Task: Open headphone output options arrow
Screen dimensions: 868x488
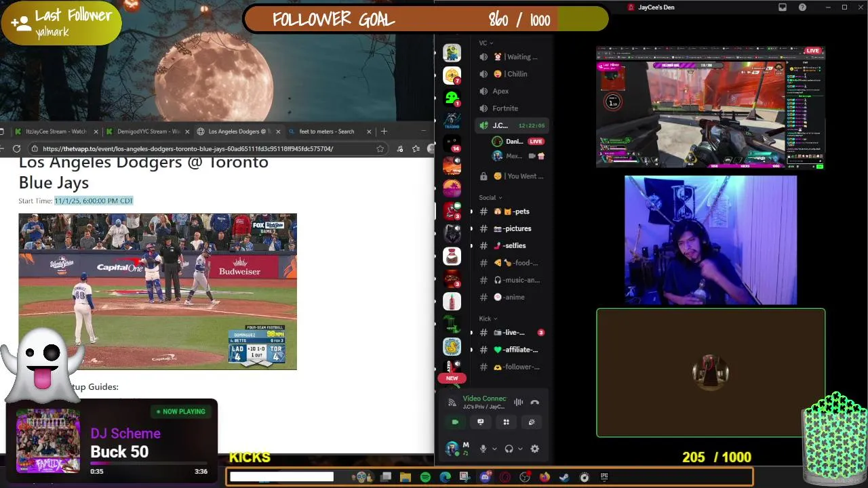Action: point(520,449)
